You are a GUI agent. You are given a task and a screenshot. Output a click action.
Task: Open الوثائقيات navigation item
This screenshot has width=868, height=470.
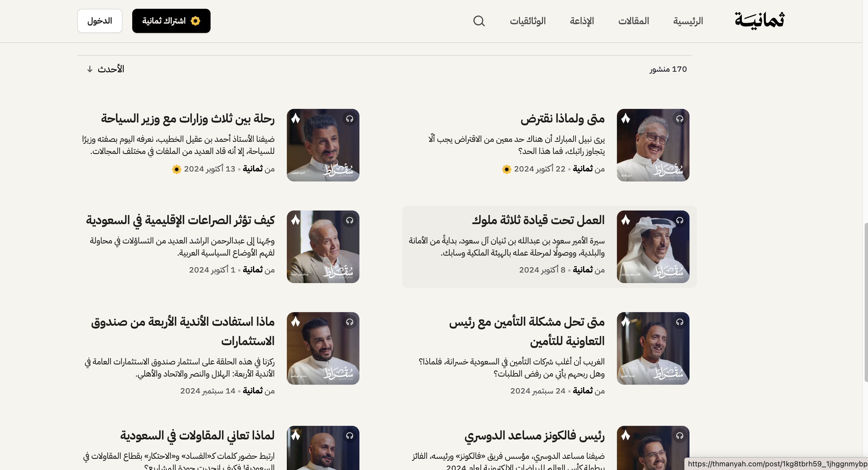click(x=528, y=21)
